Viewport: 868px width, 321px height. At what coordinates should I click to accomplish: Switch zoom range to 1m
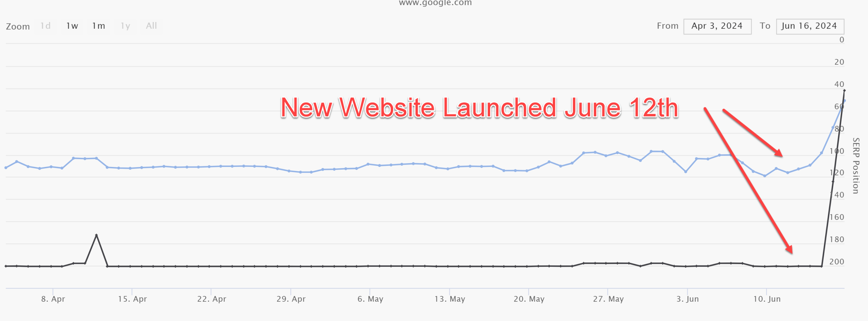click(x=99, y=26)
